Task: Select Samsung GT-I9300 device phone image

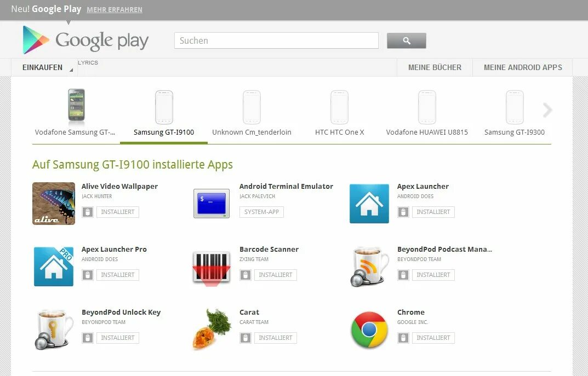Action: [x=515, y=107]
